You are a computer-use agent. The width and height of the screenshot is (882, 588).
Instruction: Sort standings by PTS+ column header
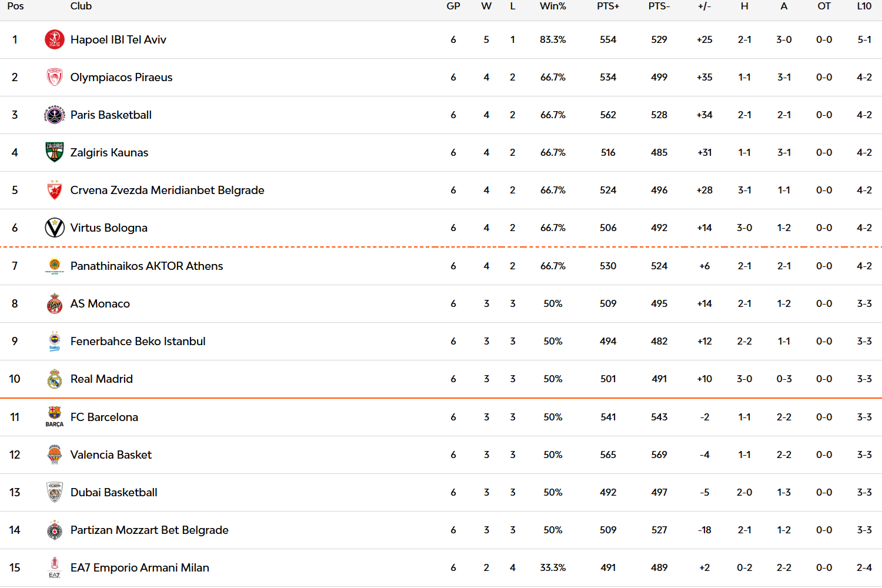(x=608, y=6)
